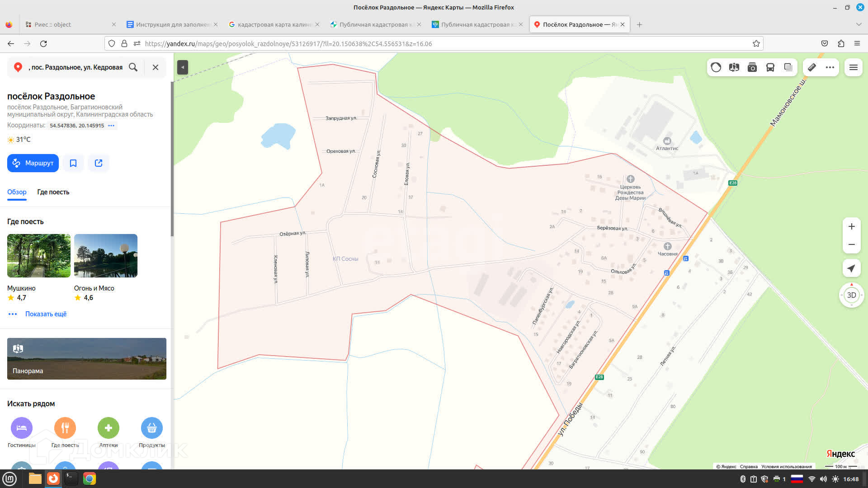Image resolution: width=868 pixels, height=488 pixels.
Task: Toggle moving transport bus layer
Action: point(770,67)
